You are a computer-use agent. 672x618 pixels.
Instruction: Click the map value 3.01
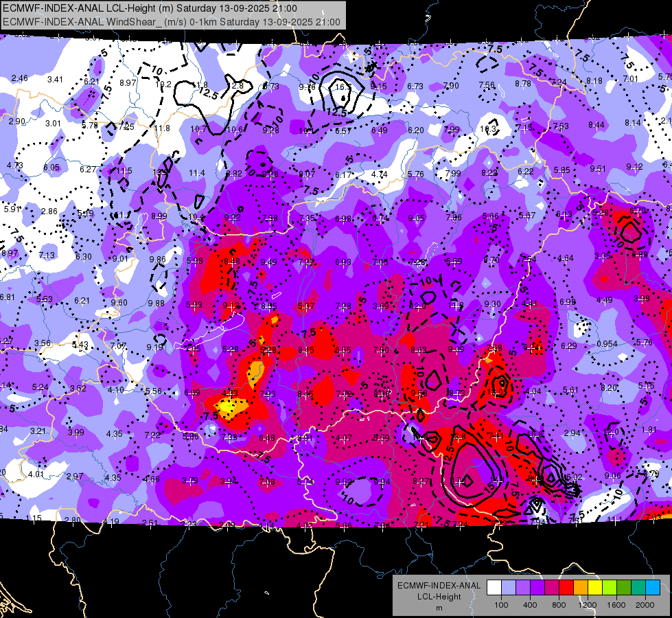53,124
